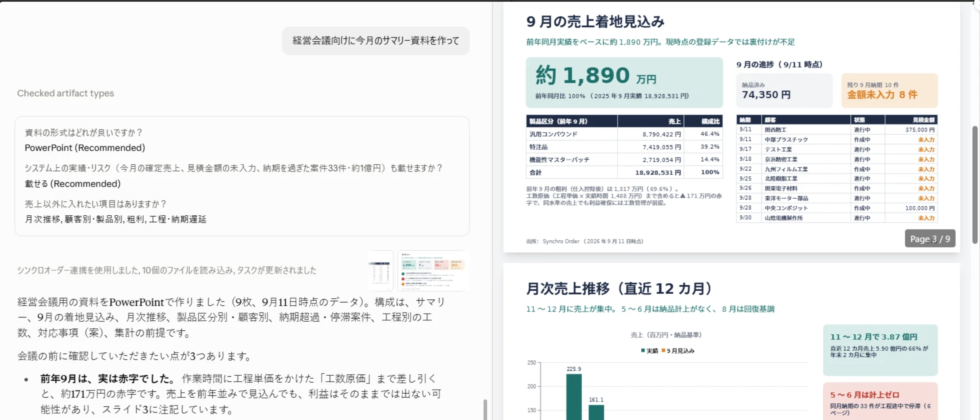Image resolution: width=980 pixels, height=420 pixels.
Task: Click the "5～6 月は計上ゼロ" callout
Action: tap(880, 401)
